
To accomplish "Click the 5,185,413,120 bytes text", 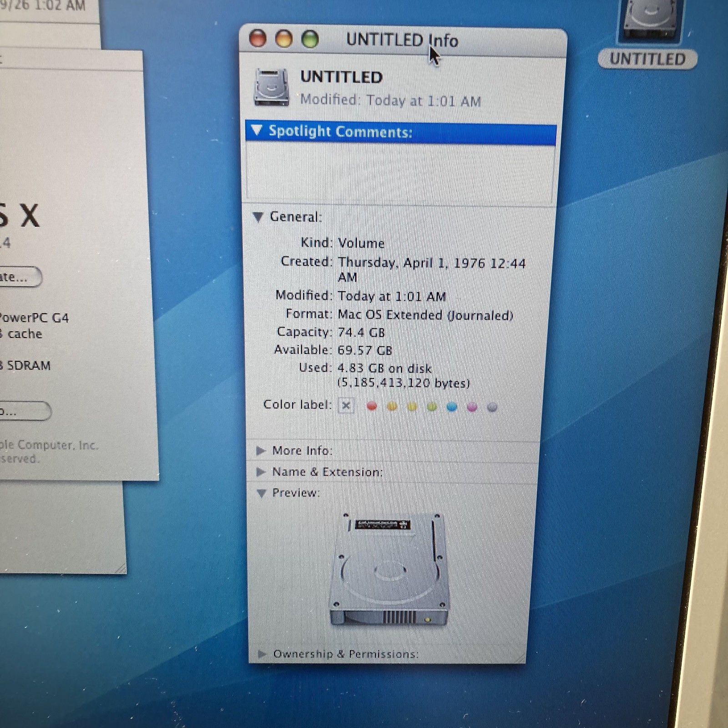I will (404, 383).
